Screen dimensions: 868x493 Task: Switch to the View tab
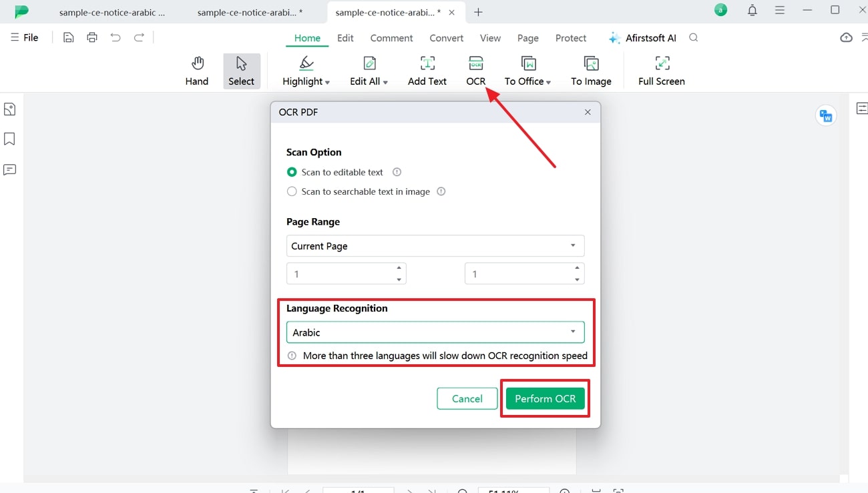click(490, 38)
